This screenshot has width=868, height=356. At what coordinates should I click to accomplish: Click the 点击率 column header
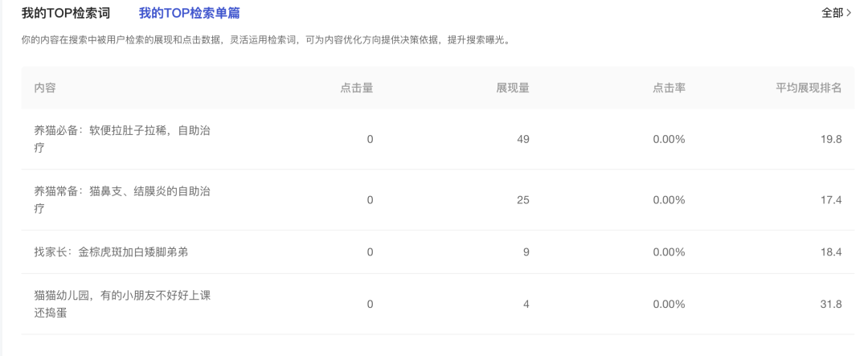pyautogui.click(x=669, y=88)
